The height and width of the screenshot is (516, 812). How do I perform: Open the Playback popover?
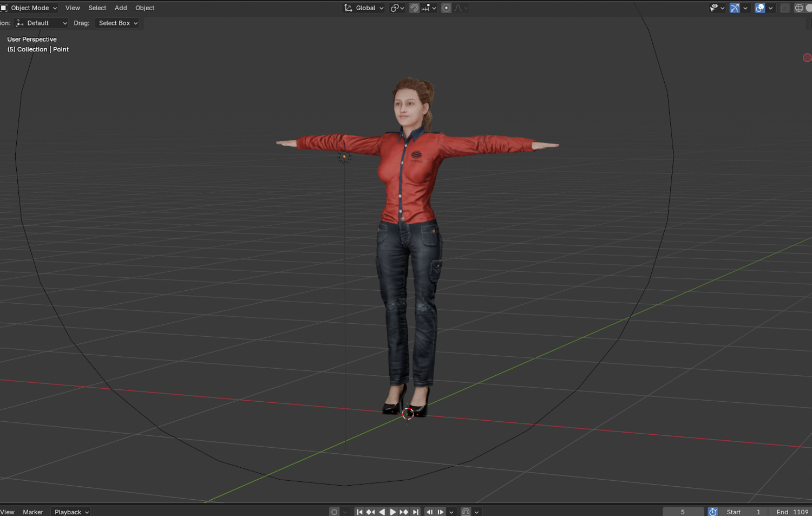71,512
